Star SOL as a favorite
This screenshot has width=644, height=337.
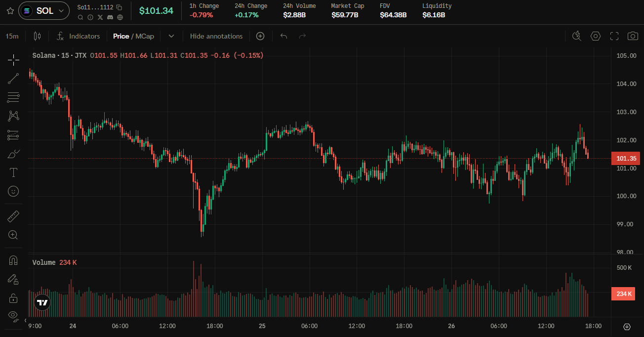(10, 10)
